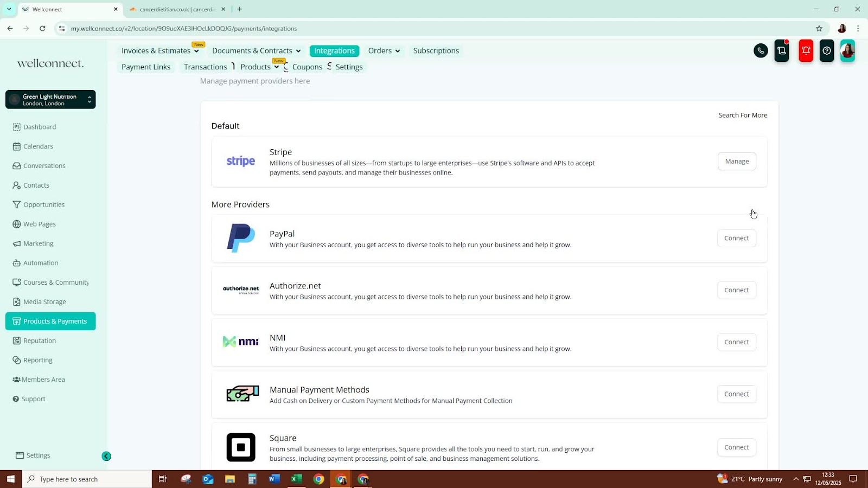Open Opportunities in the sidebar
The height and width of the screenshot is (488, 868).
[x=44, y=205]
